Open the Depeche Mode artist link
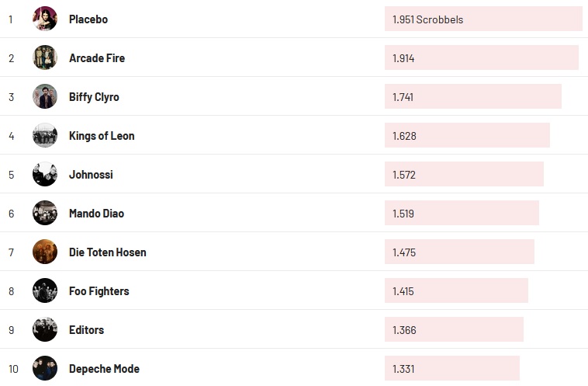 [x=104, y=369]
